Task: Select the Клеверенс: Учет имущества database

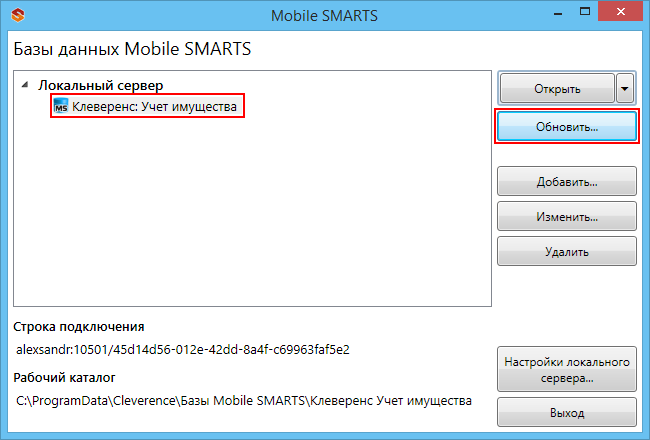Action: click(x=147, y=106)
